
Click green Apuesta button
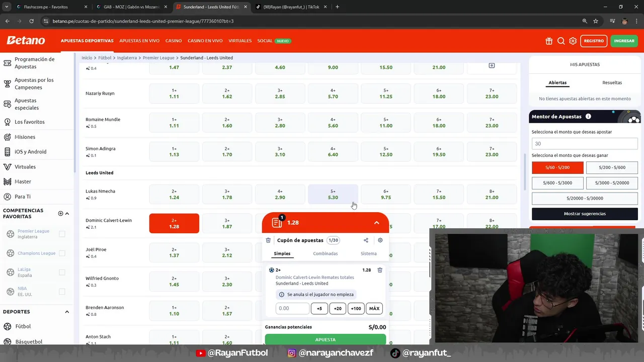[326, 340]
